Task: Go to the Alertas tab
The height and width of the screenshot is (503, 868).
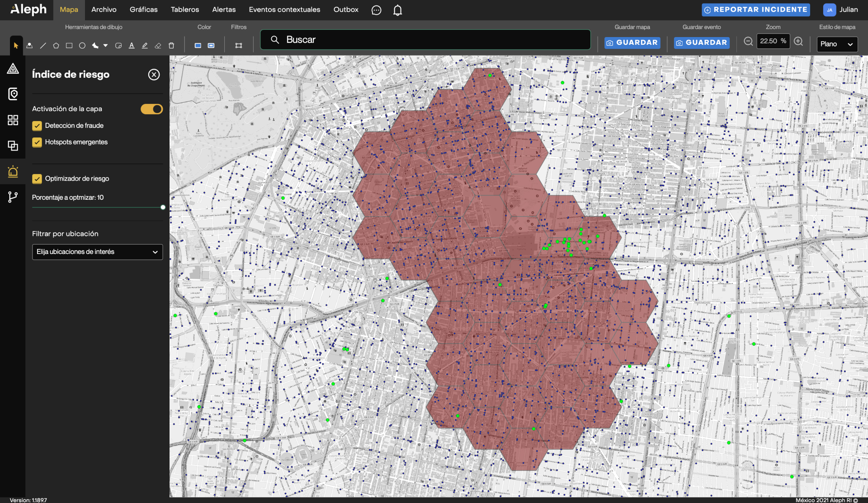Action: click(224, 9)
